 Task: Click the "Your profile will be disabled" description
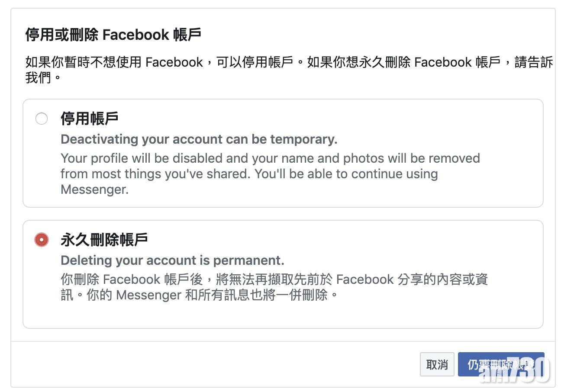(270, 158)
